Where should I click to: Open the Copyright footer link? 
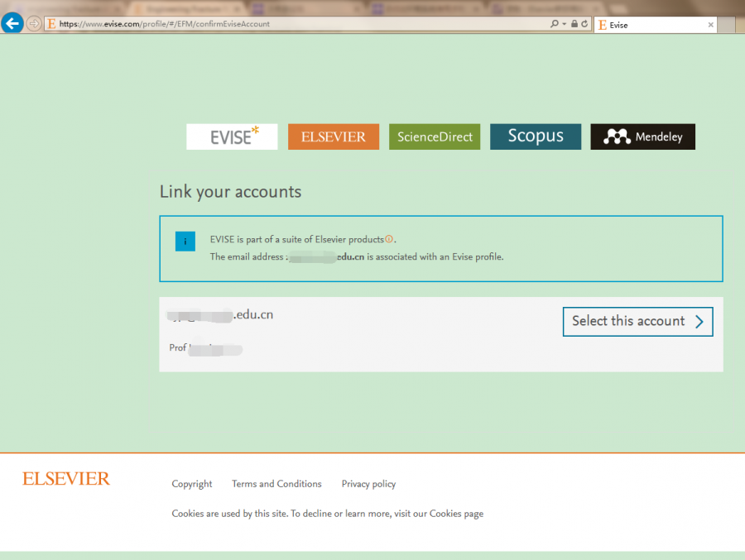point(192,484)
